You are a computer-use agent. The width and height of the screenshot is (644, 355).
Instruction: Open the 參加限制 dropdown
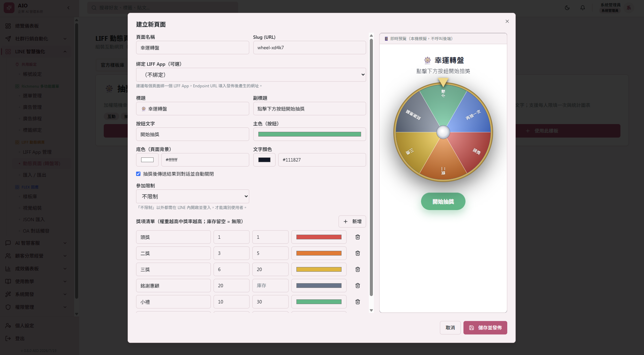click(193, 196)
